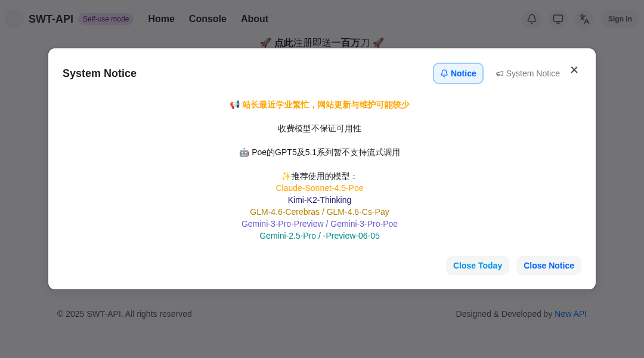Go to the Home page
Screen dimensions: 644x358
coord(161,18)
